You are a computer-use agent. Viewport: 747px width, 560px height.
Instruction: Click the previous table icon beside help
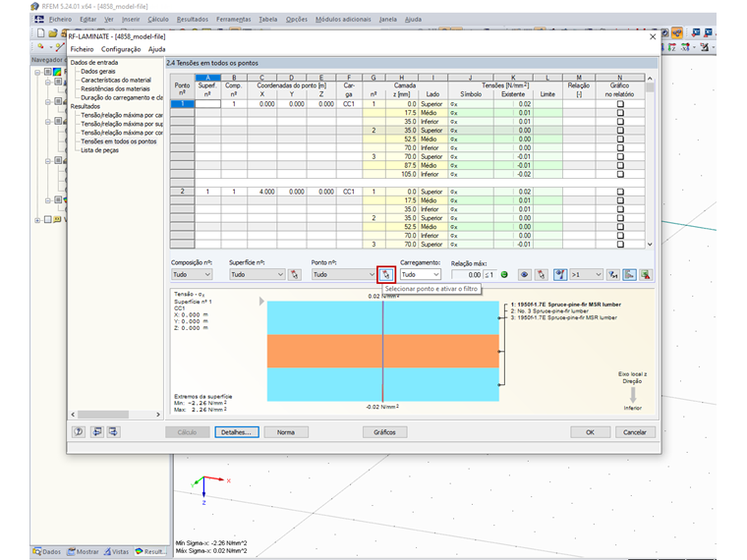pos(97,432)
